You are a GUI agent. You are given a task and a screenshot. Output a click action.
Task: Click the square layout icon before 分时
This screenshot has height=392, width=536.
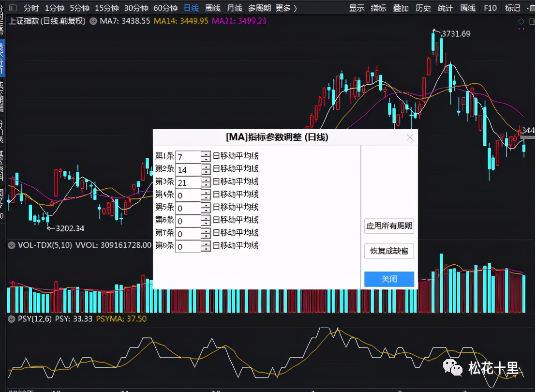click(x=13, y=8)
